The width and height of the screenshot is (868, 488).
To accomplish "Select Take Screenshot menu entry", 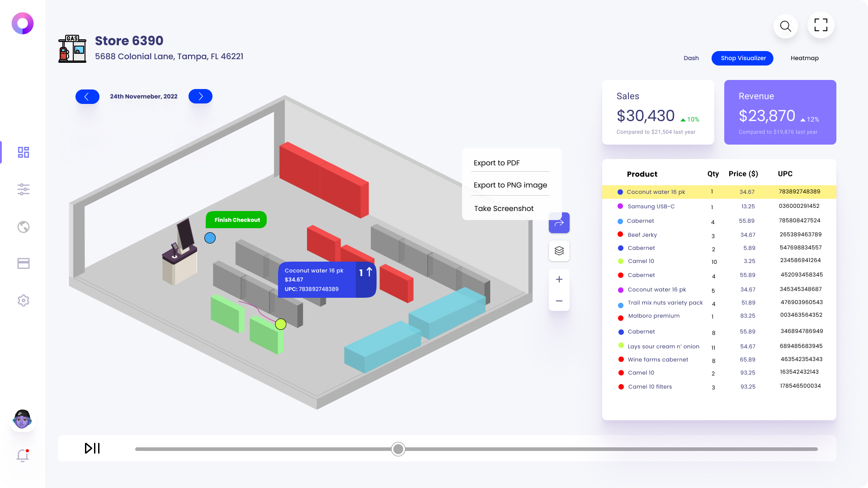I will click(504, 209).
